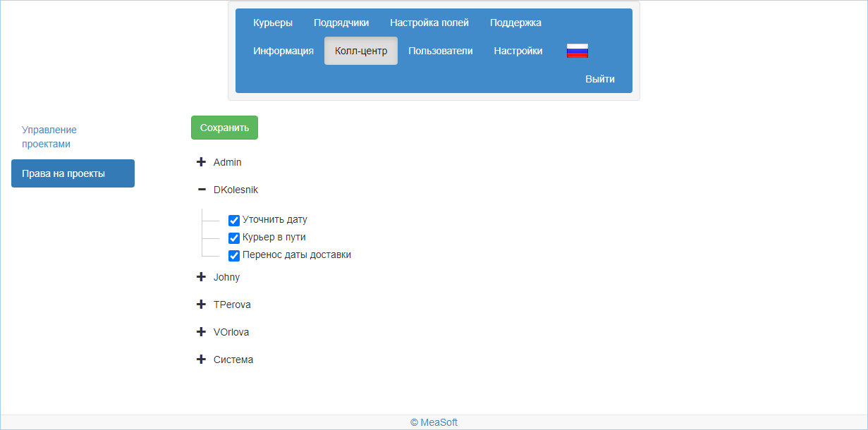
Task: Click the green Сохранить button
Action: [224, 128]
